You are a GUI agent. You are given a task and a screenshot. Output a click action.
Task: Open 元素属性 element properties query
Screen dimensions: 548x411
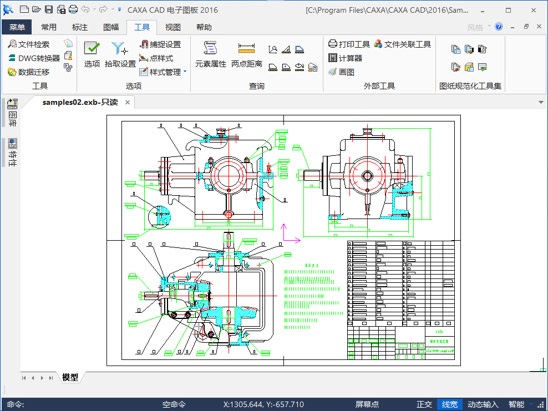210,54
